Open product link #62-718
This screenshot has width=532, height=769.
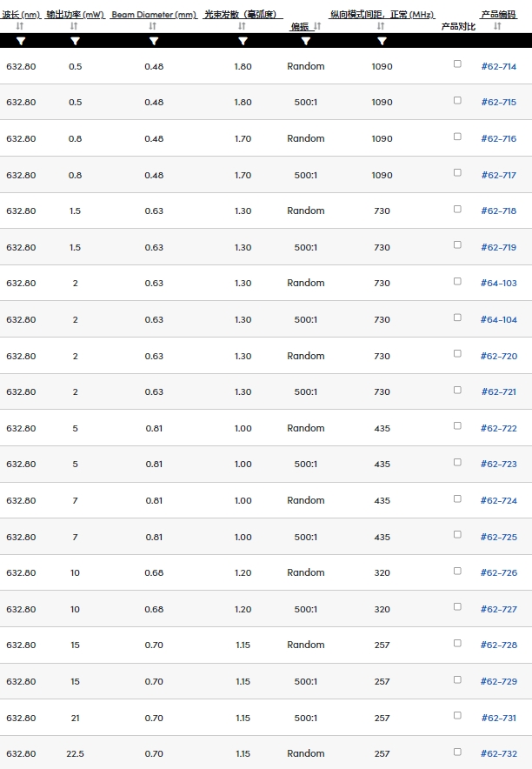(x=499, y=211)
